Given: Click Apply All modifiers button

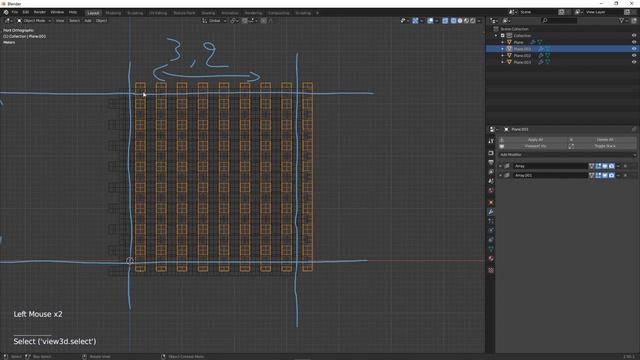Looking at the screenshot, I should pos(533,140).
